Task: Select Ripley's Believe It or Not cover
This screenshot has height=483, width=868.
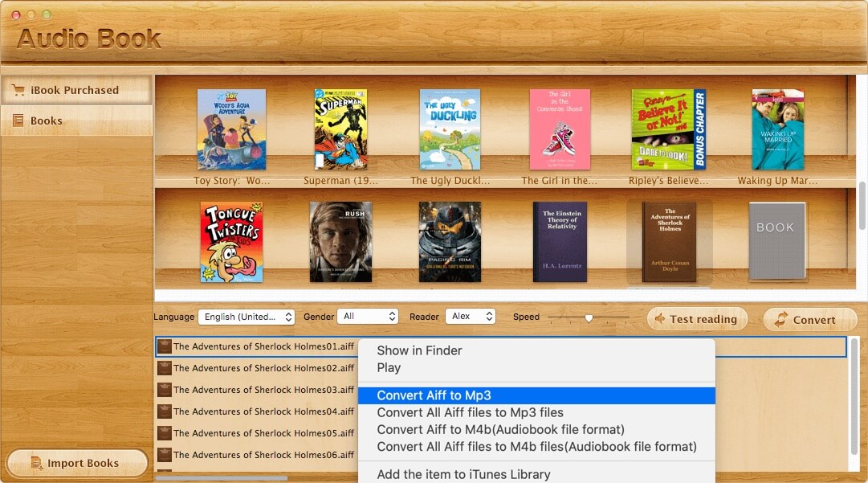Action: coord(669,129)
